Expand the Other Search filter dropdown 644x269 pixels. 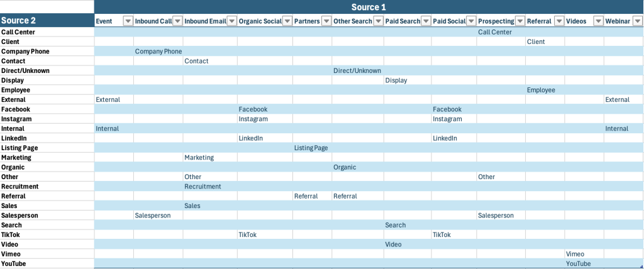379,21
